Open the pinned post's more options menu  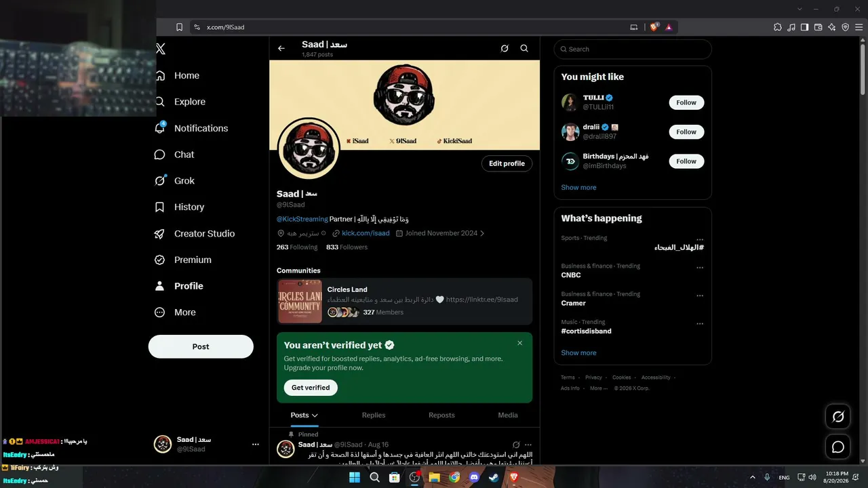click(528, 445)
